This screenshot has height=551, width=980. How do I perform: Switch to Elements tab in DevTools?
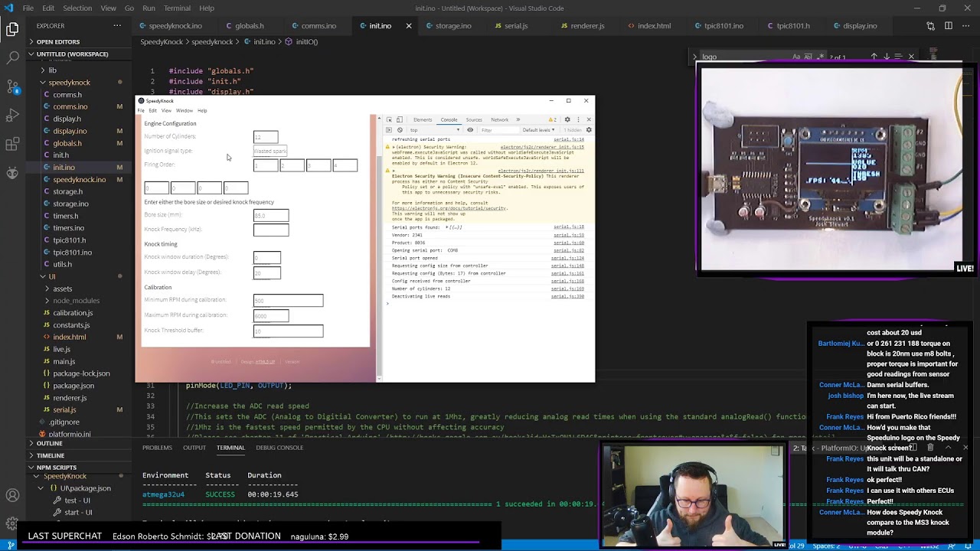pyautogui.click(x=423, y=119)
